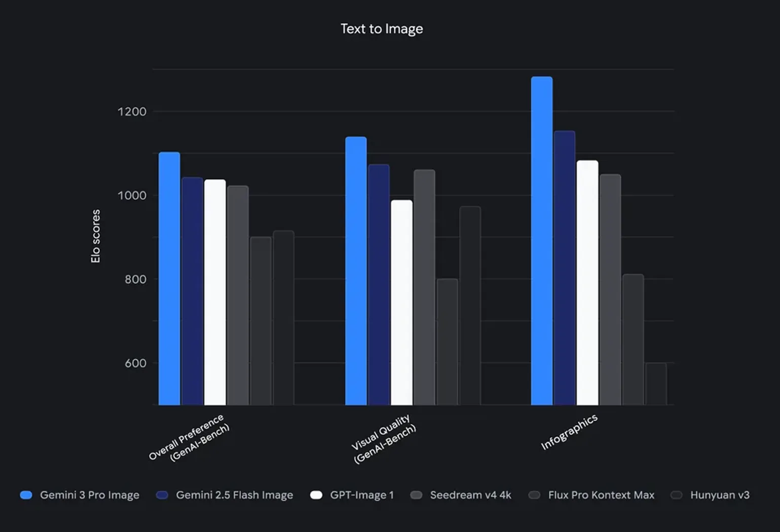780x532 pixels.
Task: Click the Visual Quality (GenAI-Bench) axis label
Action: pyautogui.click(x=384, y=438)
